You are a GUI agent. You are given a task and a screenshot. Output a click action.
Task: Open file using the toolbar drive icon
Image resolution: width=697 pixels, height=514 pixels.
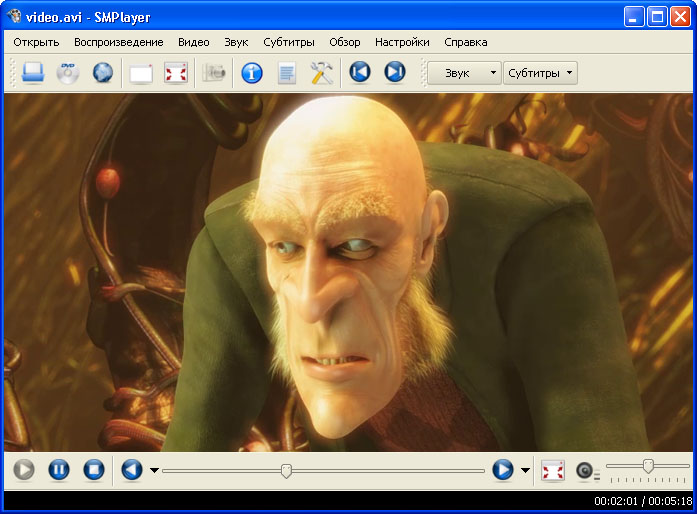pyautogui.click(x=33, y=72)
